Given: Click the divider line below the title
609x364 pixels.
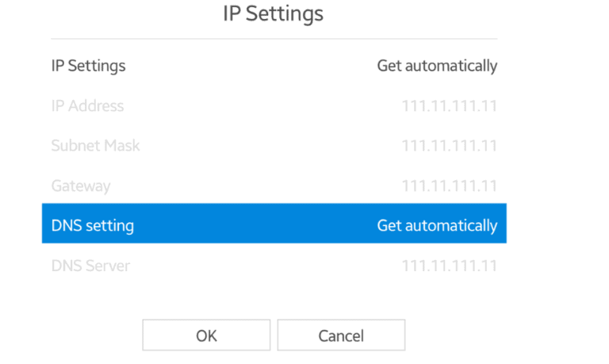Looking at the screenshot, I should [x=274, y=39].
